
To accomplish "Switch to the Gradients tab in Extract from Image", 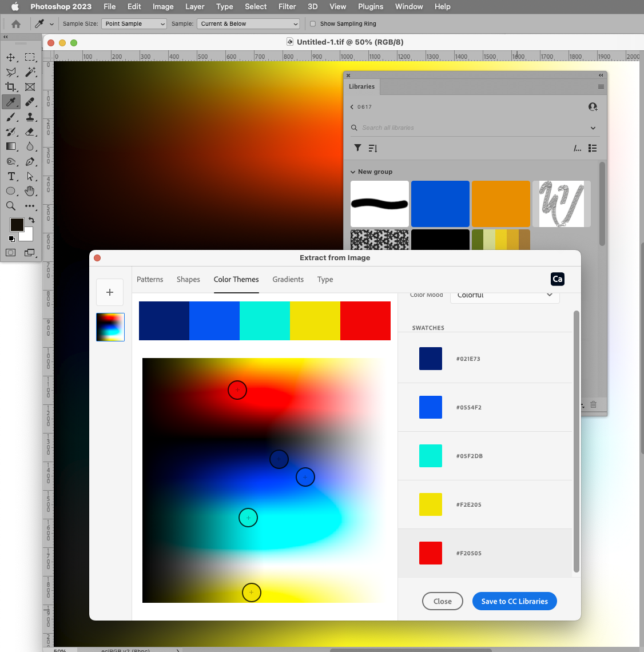I will pyautogui.click(x=288, y=280).
